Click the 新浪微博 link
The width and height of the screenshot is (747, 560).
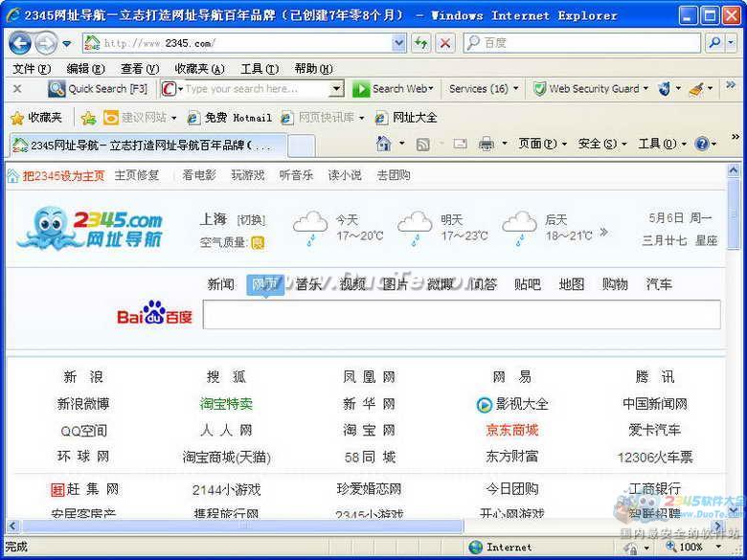(x=83, y=404)
